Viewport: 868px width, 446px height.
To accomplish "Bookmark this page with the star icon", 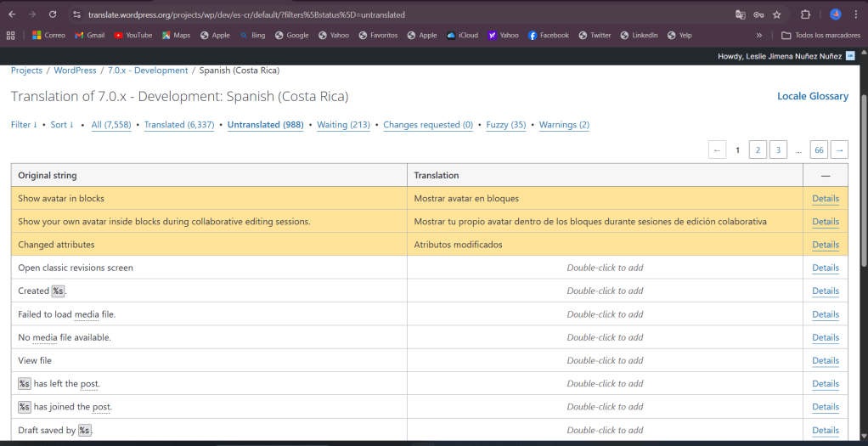I will pyautogui.click(x=776, y=14).
